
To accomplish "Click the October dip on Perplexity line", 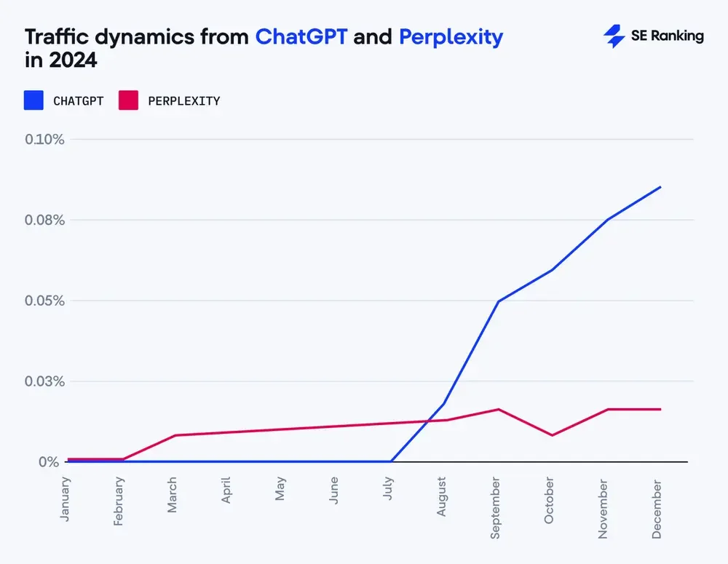I will click(552, 435).
